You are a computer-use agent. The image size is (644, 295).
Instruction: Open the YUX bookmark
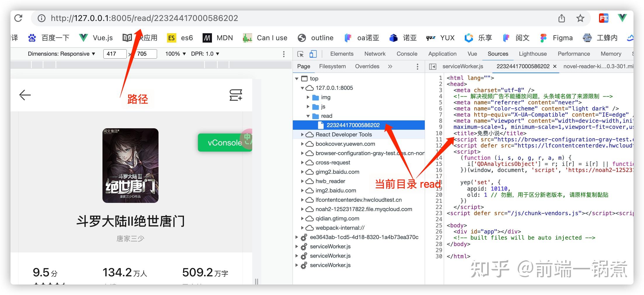tap(440, 38)
